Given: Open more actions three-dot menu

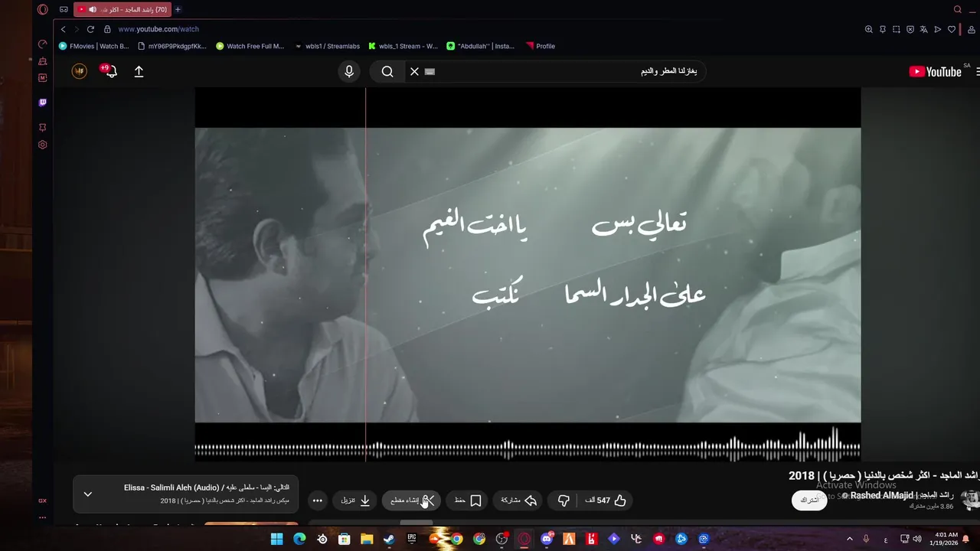Looking at the screenshot, I should (318, 500).
